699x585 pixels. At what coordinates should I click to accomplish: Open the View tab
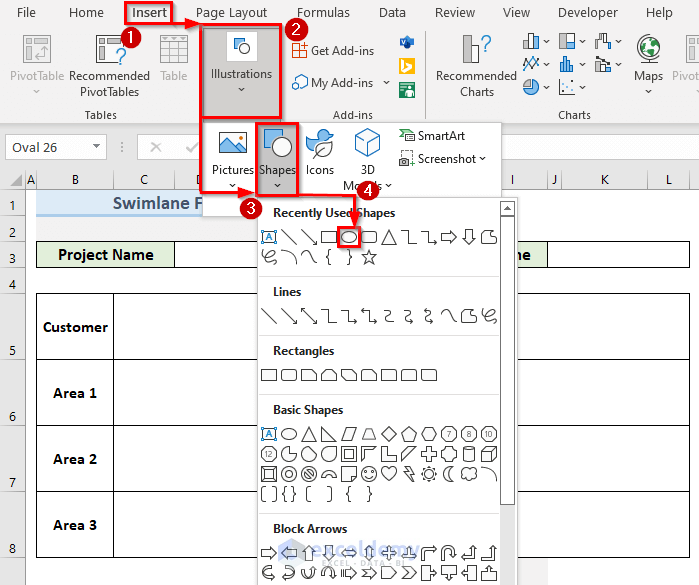(x=516, y=12)
